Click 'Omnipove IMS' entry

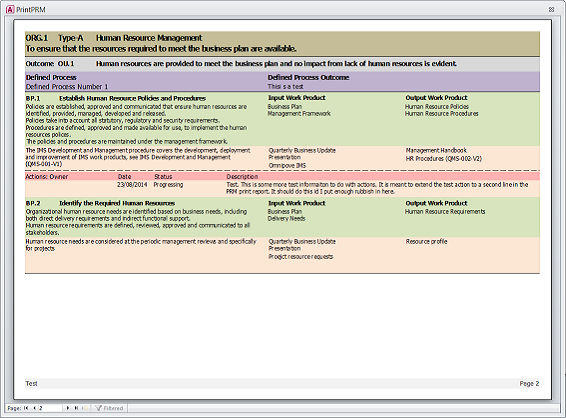coord(287,165)
